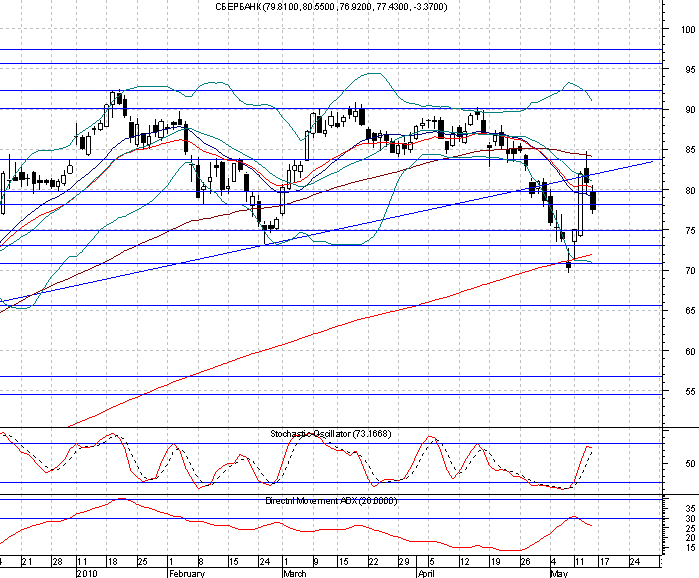
Task: Click the 30 level on the ADX axis
Action: (x=690, y=519)
